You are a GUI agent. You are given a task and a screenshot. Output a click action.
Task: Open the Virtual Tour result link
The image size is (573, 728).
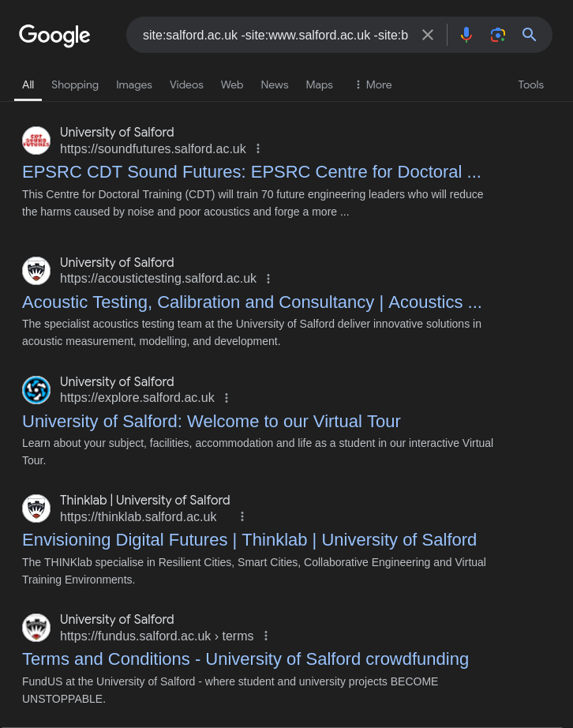pos(212,421)
